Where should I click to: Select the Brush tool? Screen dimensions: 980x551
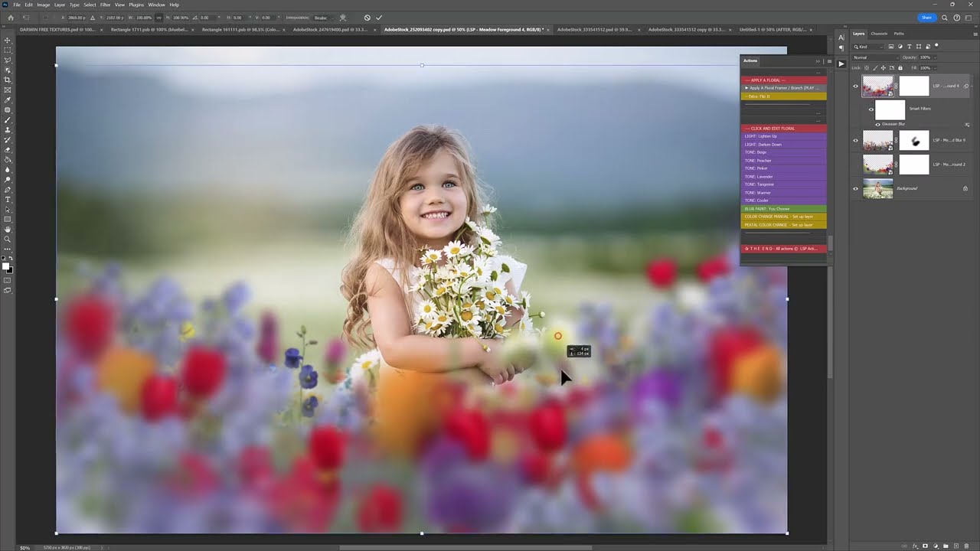click(x=8, y=120)
